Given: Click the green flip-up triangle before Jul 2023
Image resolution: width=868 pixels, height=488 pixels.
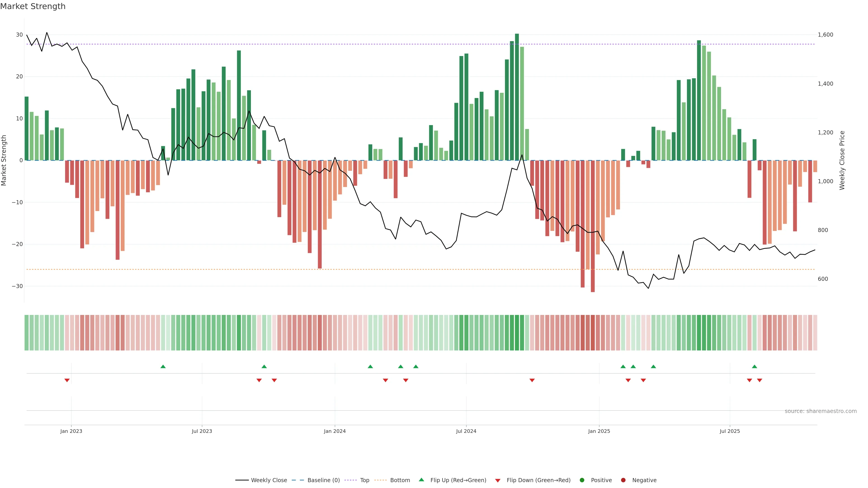Looking at the screenshot, I should point(163,366).
